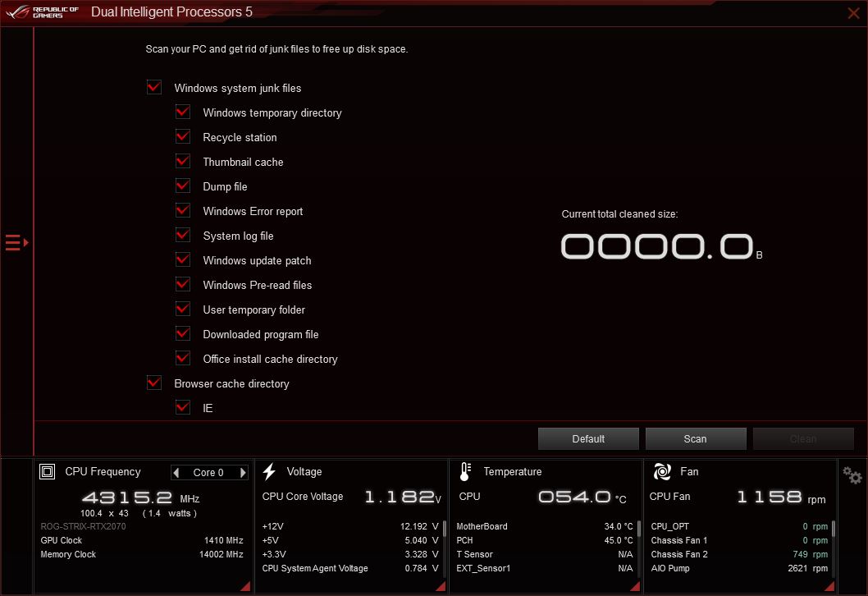Select next core with right arrow

243,473
